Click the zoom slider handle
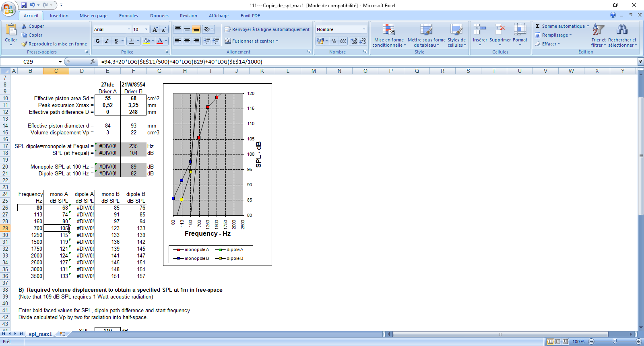 click(615, 342)
